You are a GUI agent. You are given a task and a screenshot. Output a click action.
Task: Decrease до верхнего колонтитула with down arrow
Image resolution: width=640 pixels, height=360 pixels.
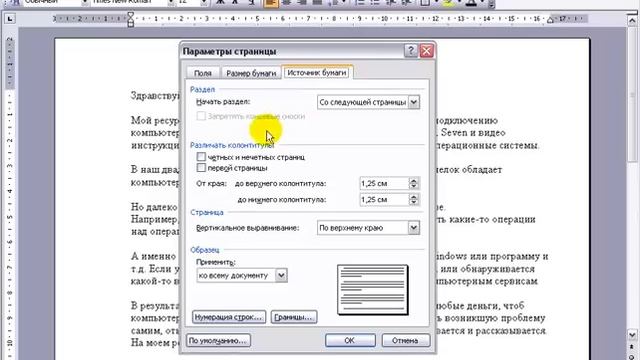pyautogui.click(x=413, y=187)
